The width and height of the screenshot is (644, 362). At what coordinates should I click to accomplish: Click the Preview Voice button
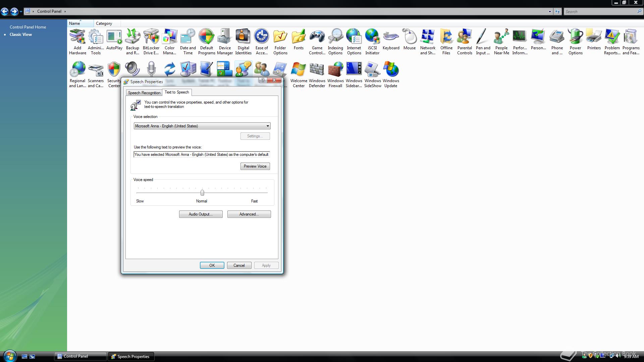click(255, 166)
